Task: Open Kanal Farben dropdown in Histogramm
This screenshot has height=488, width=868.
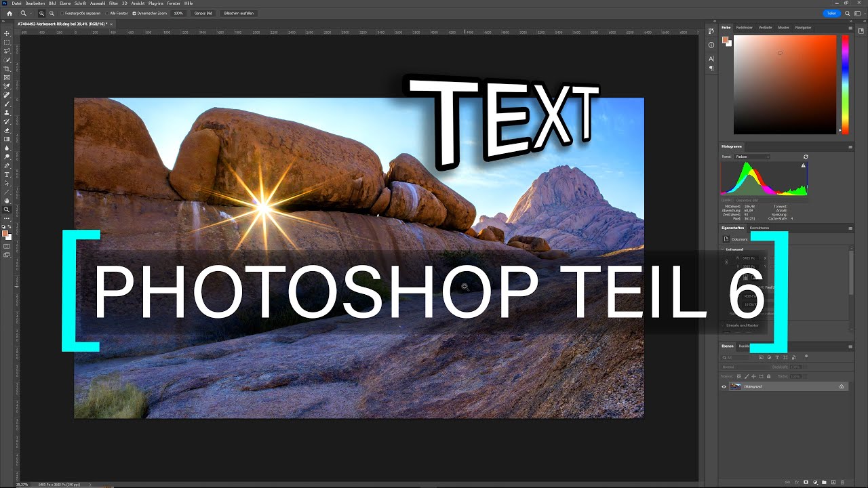Action: pos(752,157)
